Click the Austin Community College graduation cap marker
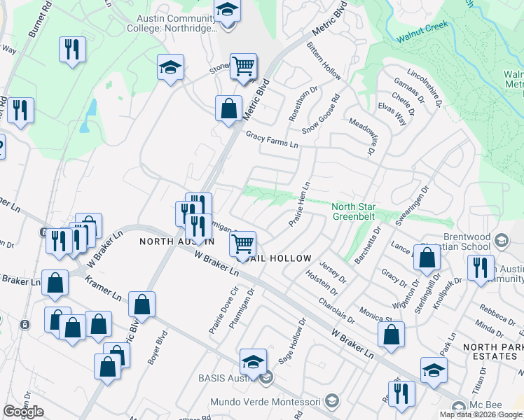This screenshot has width=524, height=420. click(227, 12)
